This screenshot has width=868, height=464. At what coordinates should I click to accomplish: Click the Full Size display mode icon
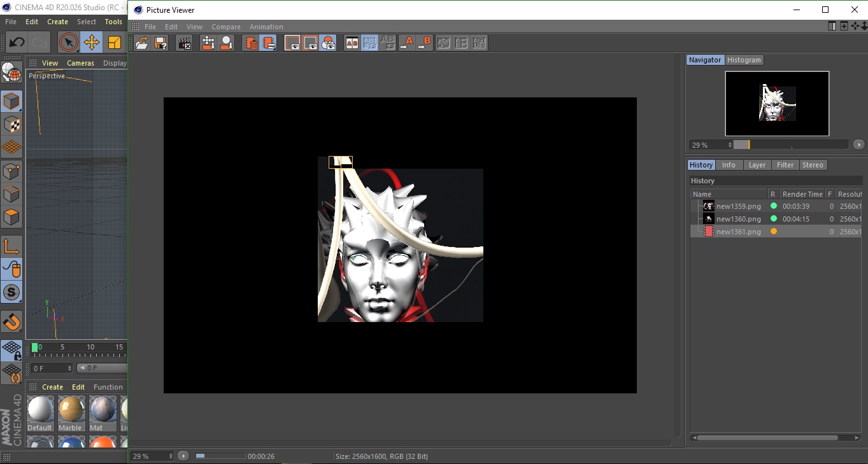point(292,43)
